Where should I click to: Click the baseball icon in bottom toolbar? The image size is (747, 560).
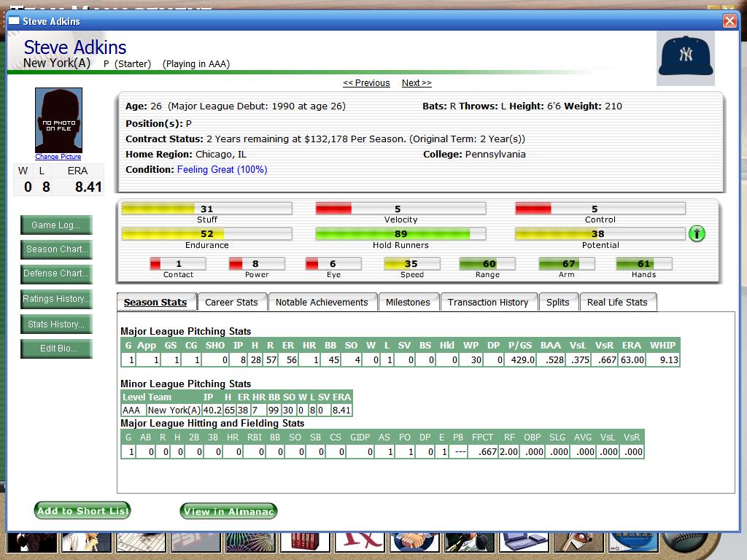point(684,542)
